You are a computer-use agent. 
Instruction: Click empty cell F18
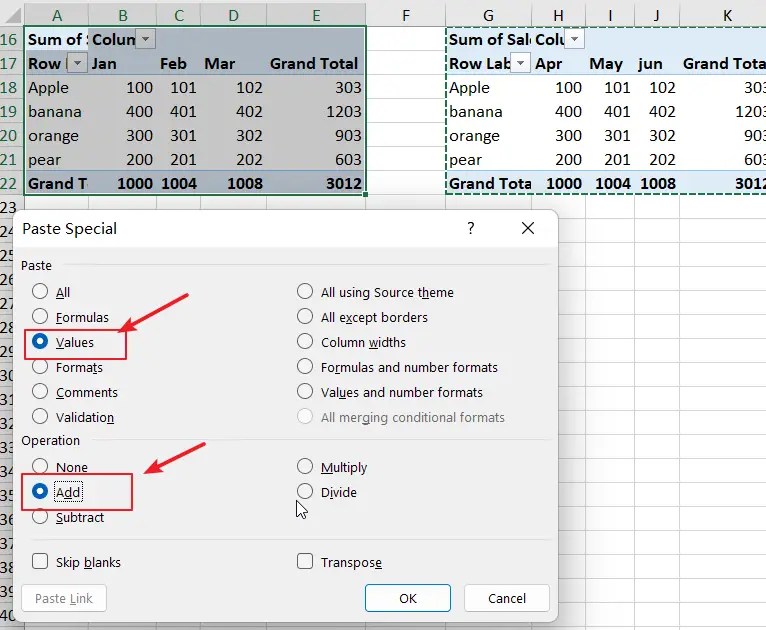(x=405, y=87)
